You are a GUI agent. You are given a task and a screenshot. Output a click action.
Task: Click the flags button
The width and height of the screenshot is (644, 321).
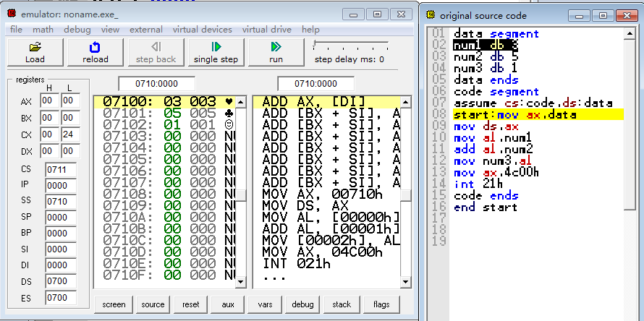pyautogui.click(x=381, y=304)
